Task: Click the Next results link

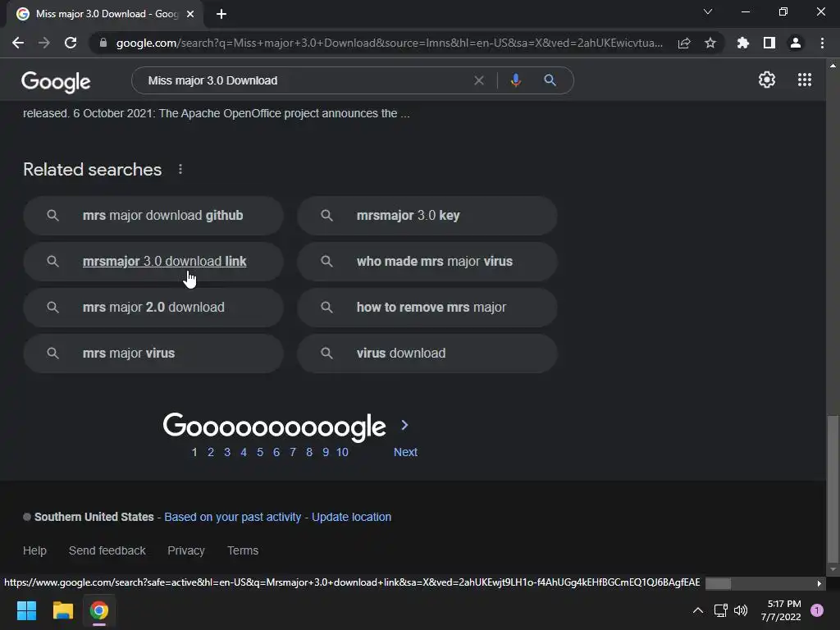Action: [x=405, y=452]
